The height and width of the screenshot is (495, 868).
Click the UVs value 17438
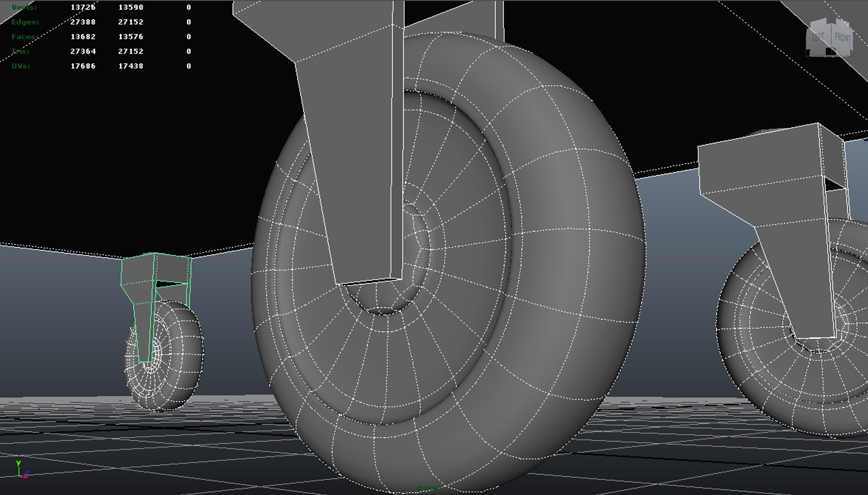coord(131,66)
